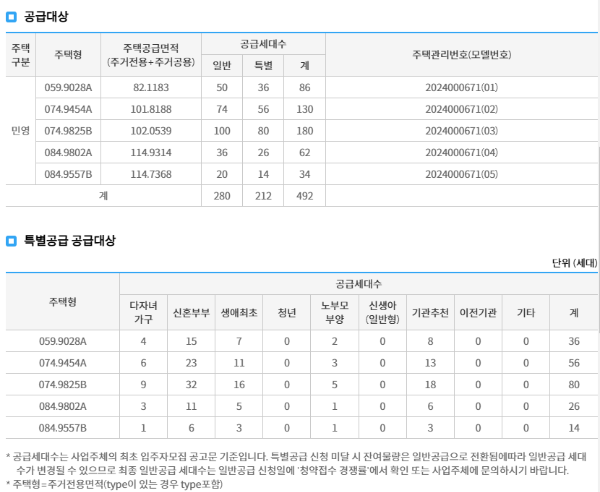Select area value 114.7368
Viewport: 600px width, 492px height.
pos(151,174)
